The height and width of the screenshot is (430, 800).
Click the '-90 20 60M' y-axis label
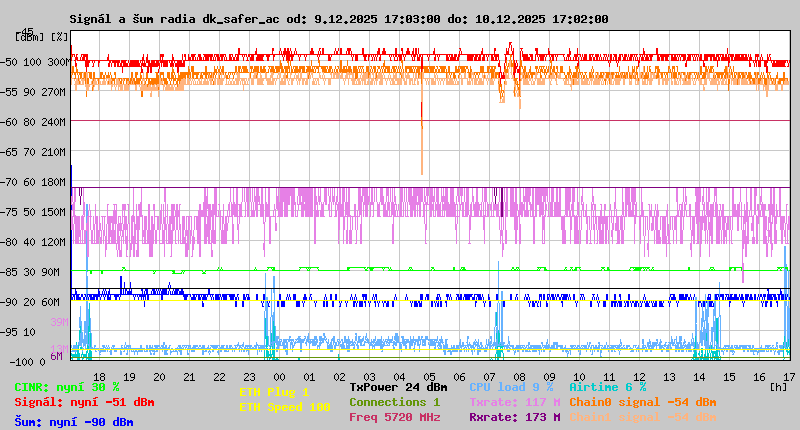[30, 302]
